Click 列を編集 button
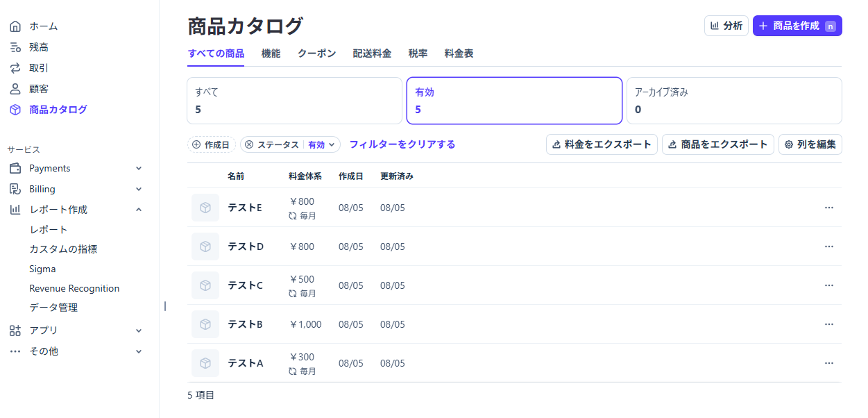 point(810,144)
